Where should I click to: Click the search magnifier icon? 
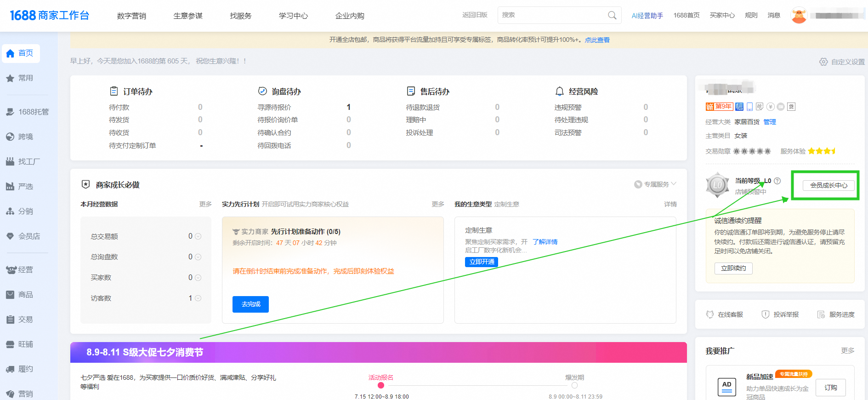pyautogui.click(x=612, y=15)
